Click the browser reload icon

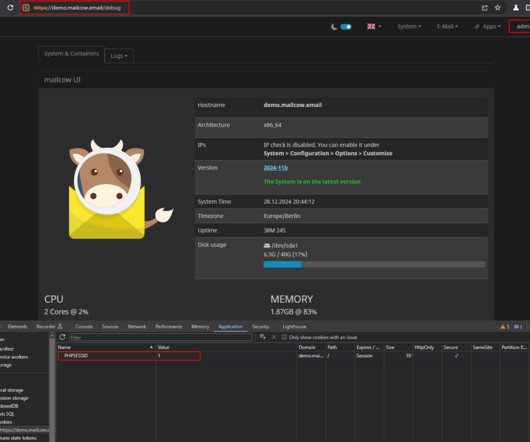[x=10, y=7]
